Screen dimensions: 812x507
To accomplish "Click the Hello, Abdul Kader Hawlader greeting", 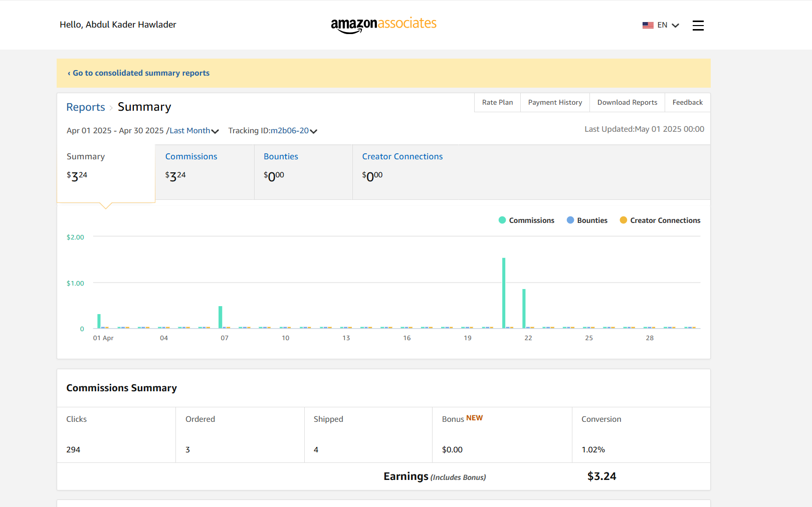I will 118,25.
